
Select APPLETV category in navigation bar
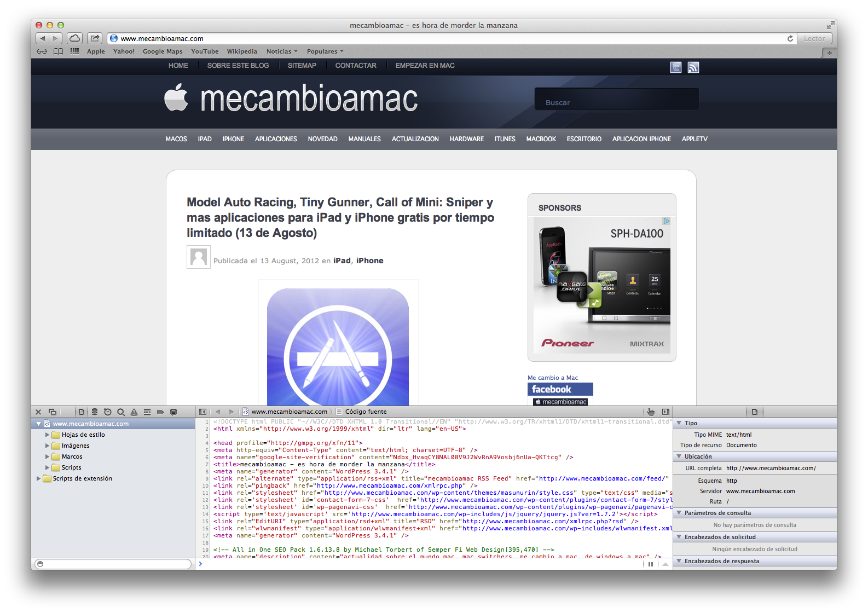(x=695, y=139)
